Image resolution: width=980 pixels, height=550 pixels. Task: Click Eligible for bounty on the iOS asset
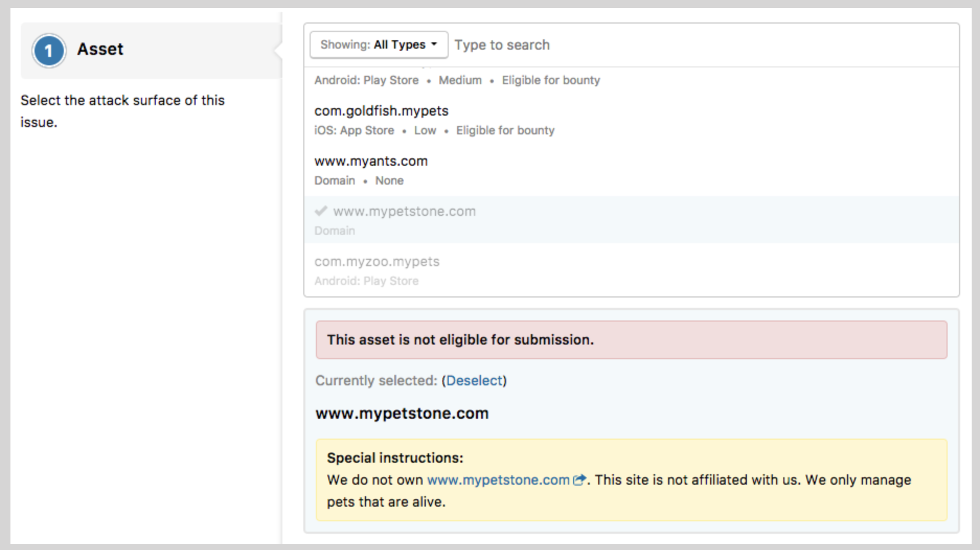point(505,131)
